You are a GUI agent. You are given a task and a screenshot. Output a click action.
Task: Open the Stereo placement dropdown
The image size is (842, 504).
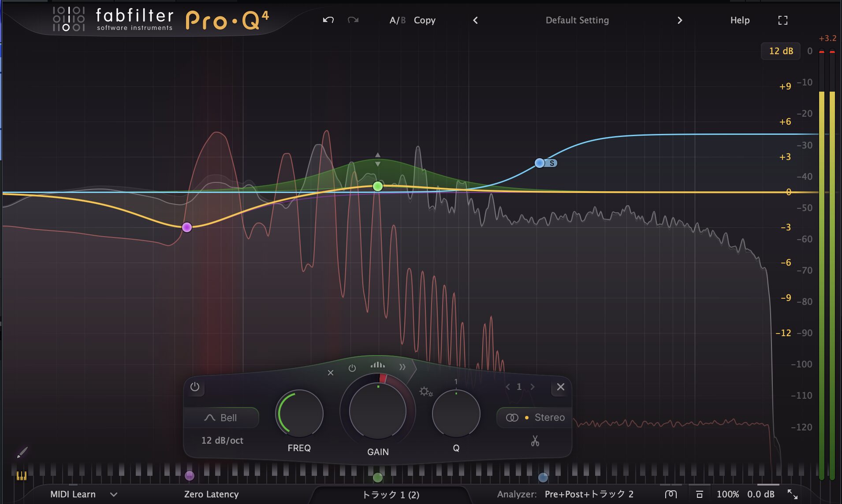coord(549,418)
